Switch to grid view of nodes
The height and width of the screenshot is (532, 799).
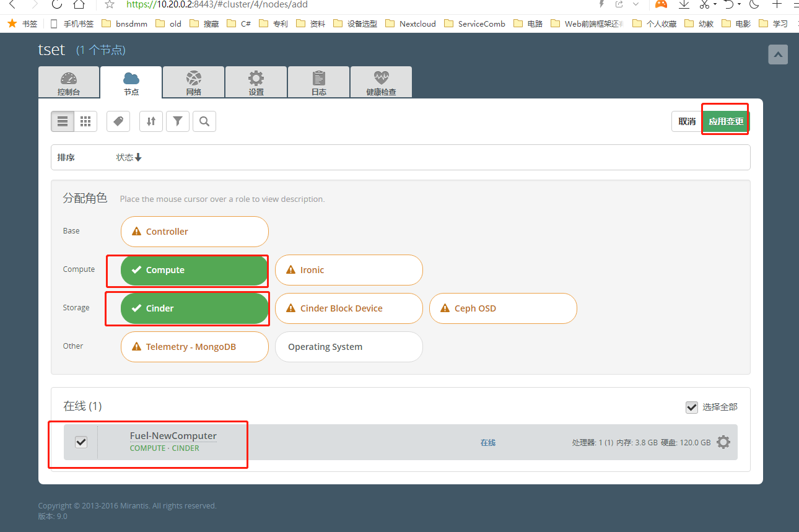click(x=85, y=121)
